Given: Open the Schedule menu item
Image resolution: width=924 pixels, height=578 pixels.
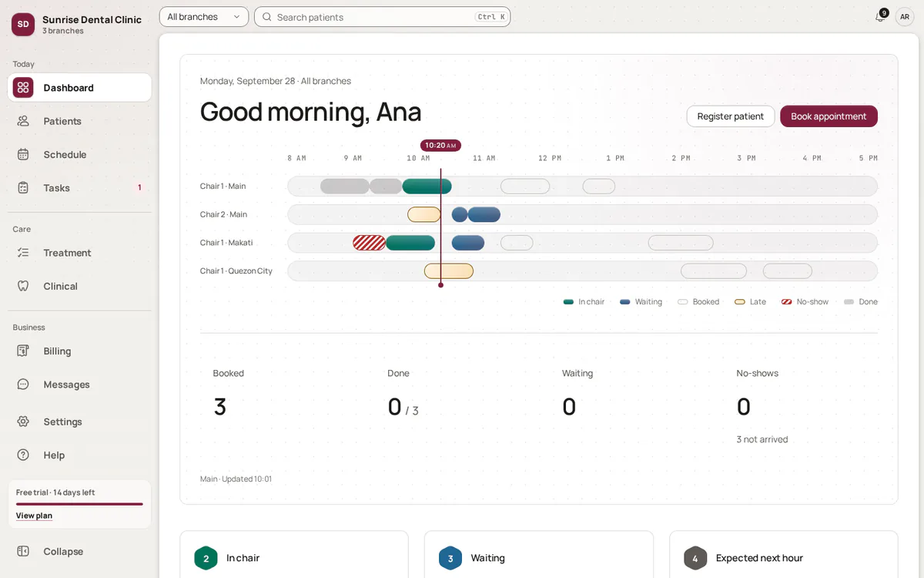Looking at the screenshot, I should click(79, 154).
